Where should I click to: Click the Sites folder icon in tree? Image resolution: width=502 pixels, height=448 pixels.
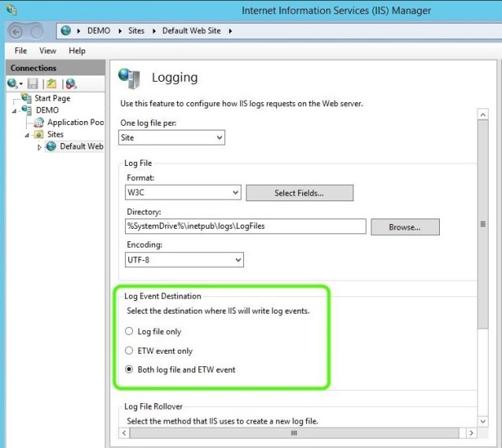click(x=39, y=134)
